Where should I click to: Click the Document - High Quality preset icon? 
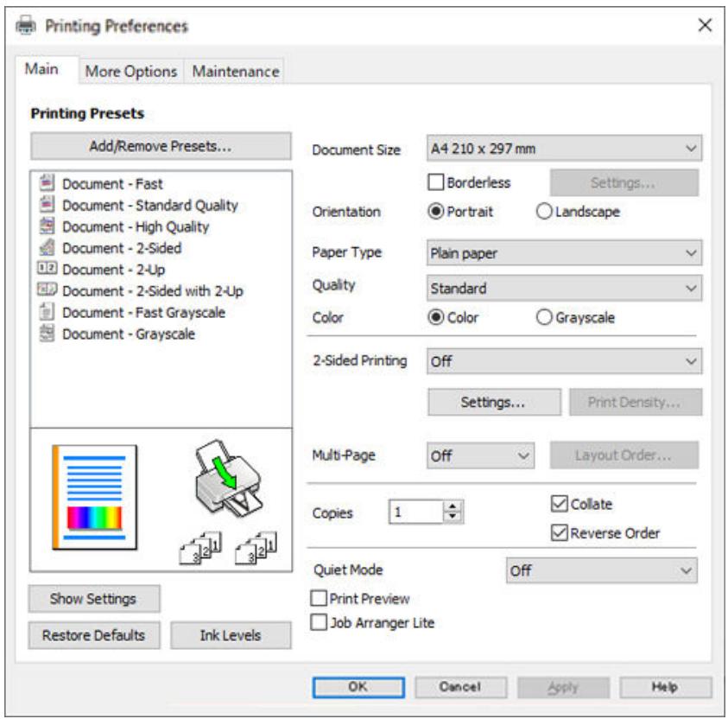point(47,226)
